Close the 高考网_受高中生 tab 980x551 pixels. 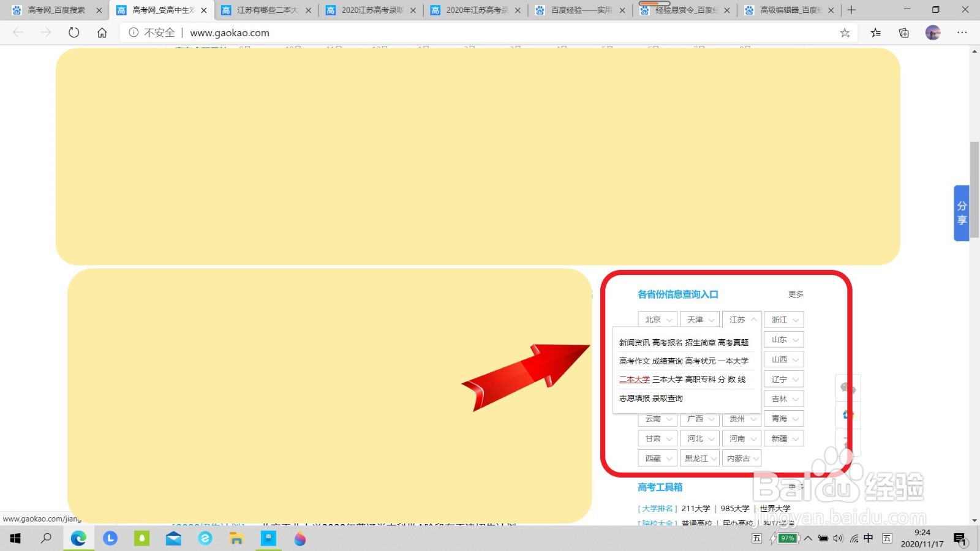coord(204,10)
